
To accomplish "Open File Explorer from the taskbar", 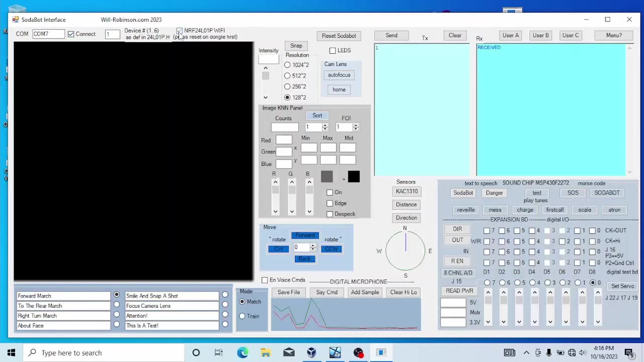I will 266,352.
